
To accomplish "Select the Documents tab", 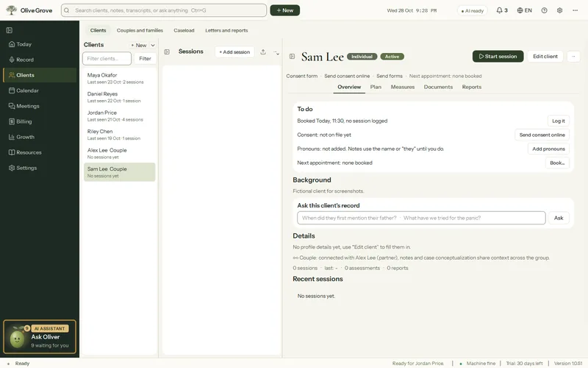I will coord(438,87).
